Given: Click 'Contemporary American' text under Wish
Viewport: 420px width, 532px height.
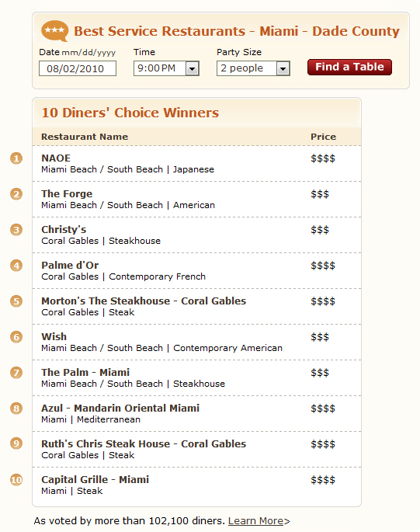Looking at the screenshot, I should [x=228, y=348].
